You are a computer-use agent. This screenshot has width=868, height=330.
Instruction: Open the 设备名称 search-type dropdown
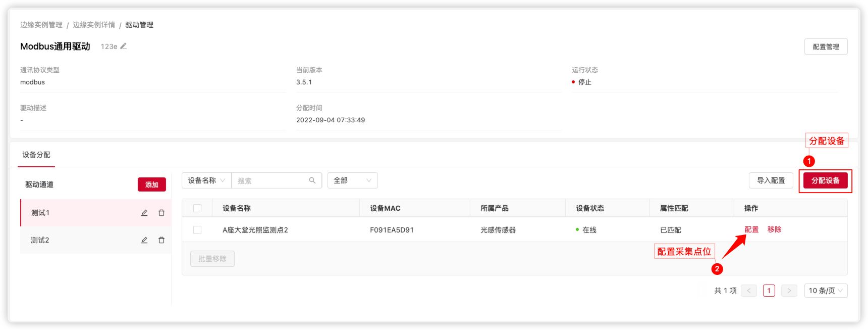(x=206, y=180)
